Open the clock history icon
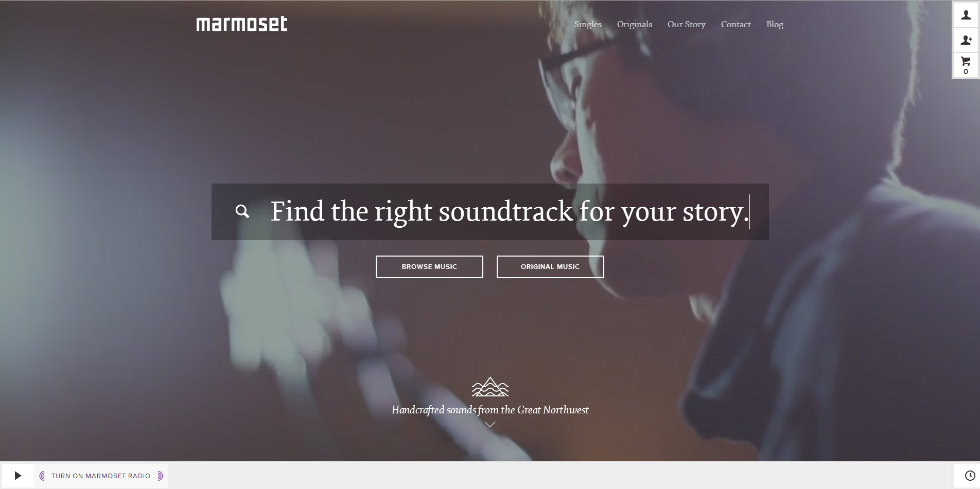This screenshot has height=489, width=980. click(970, 476)
